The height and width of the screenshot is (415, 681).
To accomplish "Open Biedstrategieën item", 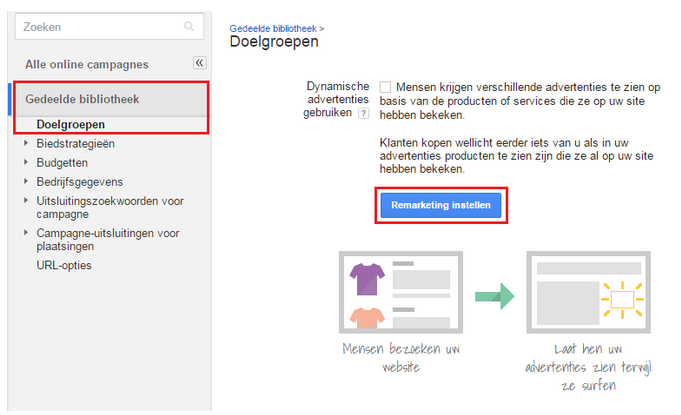I will point(76,144).
